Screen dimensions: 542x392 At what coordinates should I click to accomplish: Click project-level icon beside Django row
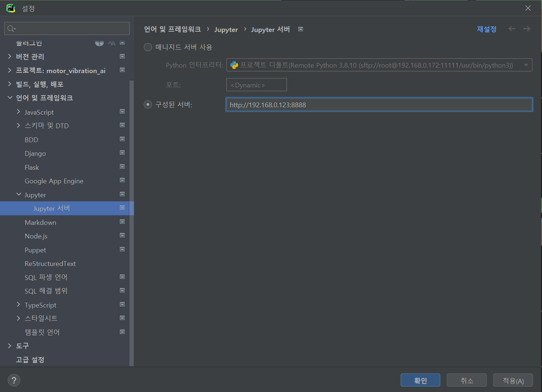122,152
